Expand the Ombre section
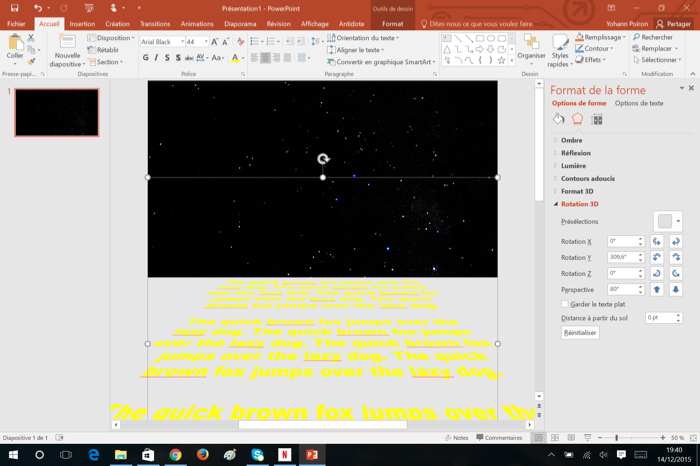700x466 pixels. point(571,141)
